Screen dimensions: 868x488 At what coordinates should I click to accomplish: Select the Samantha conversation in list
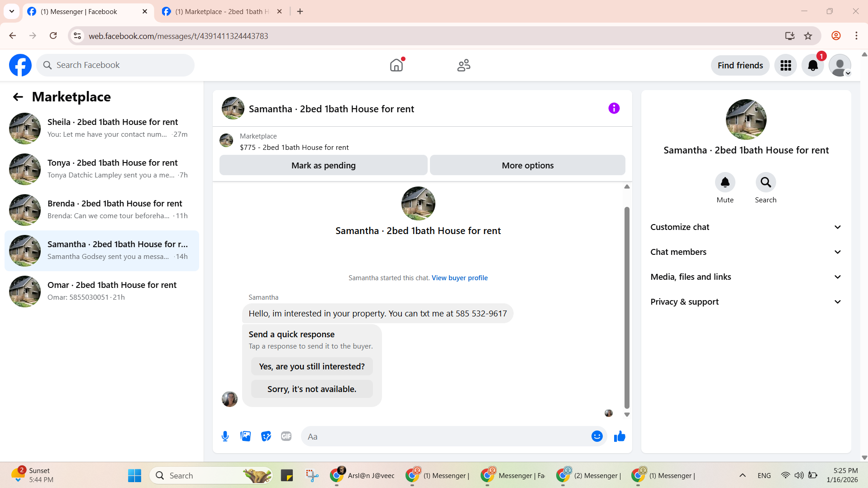(102, 251)
